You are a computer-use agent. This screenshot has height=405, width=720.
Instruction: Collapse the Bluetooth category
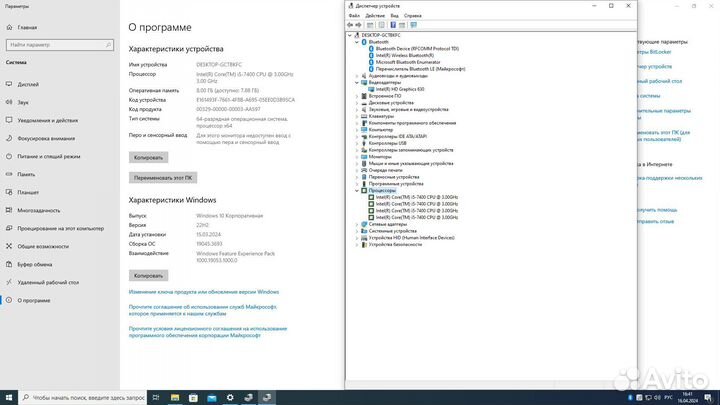357,42
